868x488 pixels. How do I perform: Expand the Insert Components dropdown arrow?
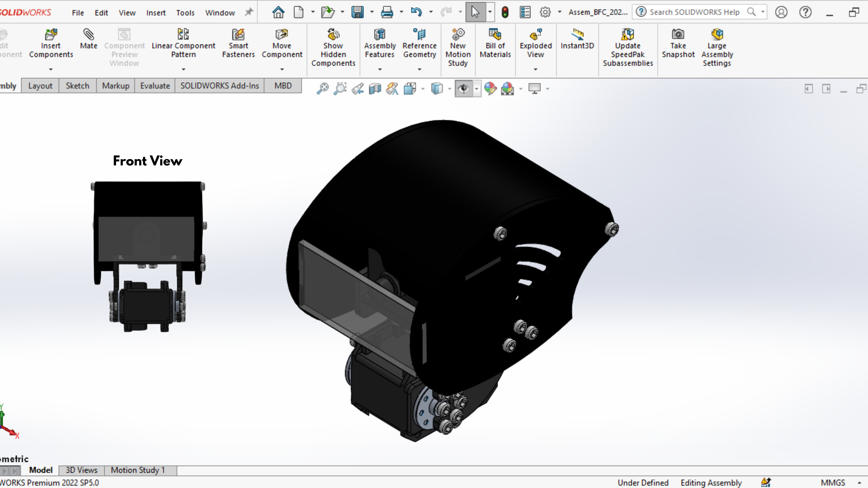pos(51,69)
